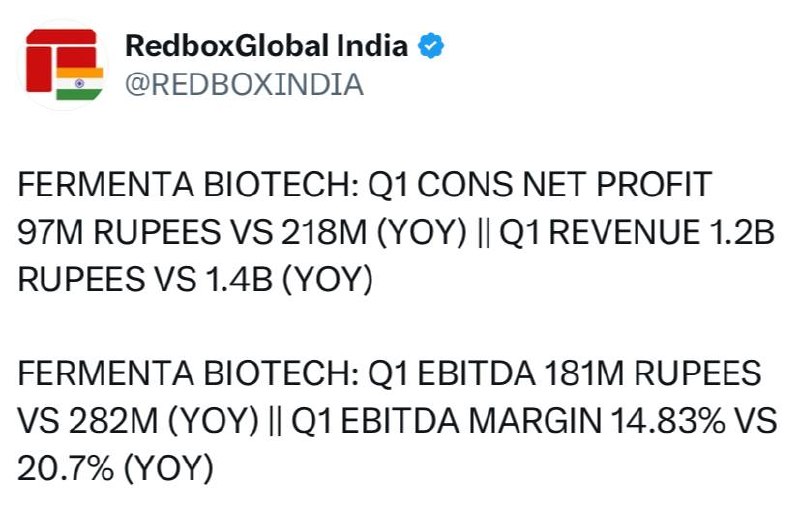The width and height of the screenshot is (800, 508).
Task: Click the Indian flag on the avatar logo
Action: click(x=79, y=83)
